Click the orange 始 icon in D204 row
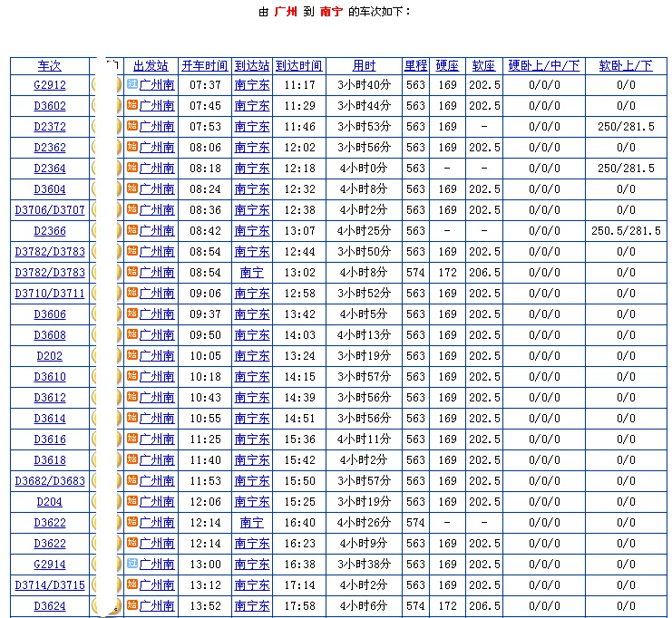 tap(132, 501)
